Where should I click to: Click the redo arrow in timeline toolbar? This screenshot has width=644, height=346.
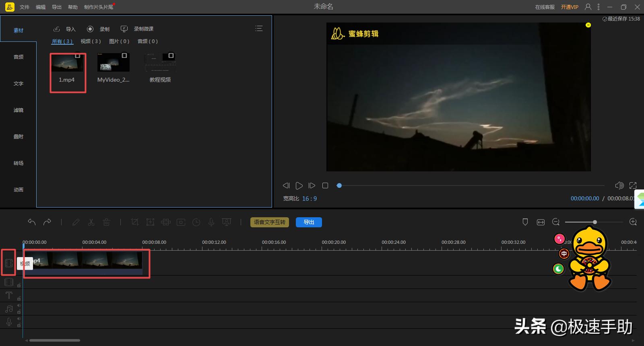pyautogui.click(x=47, y=222)
